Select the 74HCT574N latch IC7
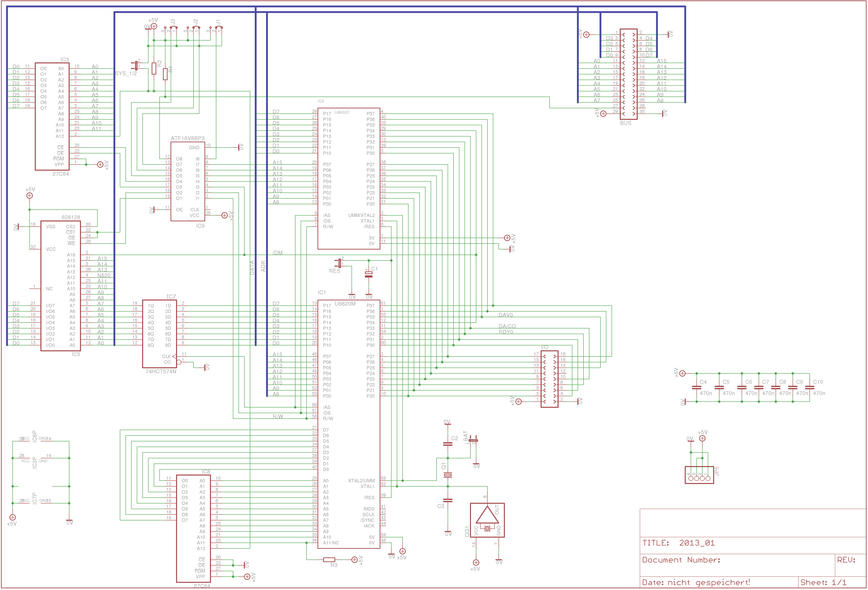The height and width of the screenshot is (590, 868). pos(160,334)
